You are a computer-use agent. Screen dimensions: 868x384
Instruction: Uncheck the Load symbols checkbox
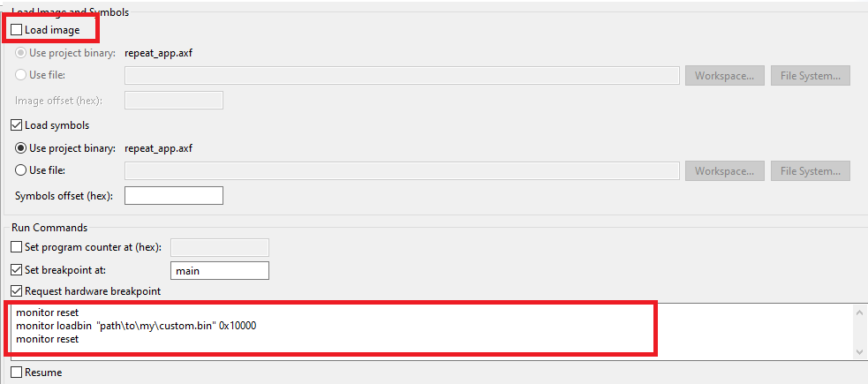click(17, 125)
